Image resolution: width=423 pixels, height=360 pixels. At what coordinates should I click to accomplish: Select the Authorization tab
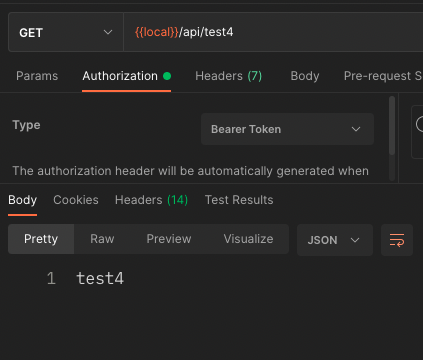click(x=127, y=76)
